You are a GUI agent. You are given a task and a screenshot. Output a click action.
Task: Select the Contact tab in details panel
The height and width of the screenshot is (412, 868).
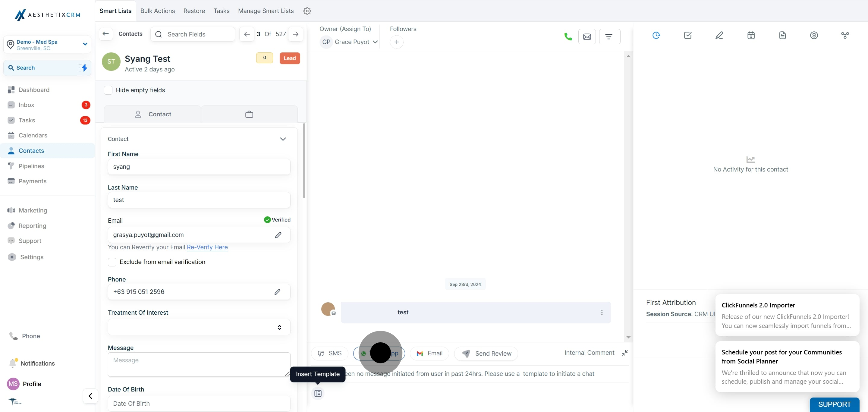[153, 114]
